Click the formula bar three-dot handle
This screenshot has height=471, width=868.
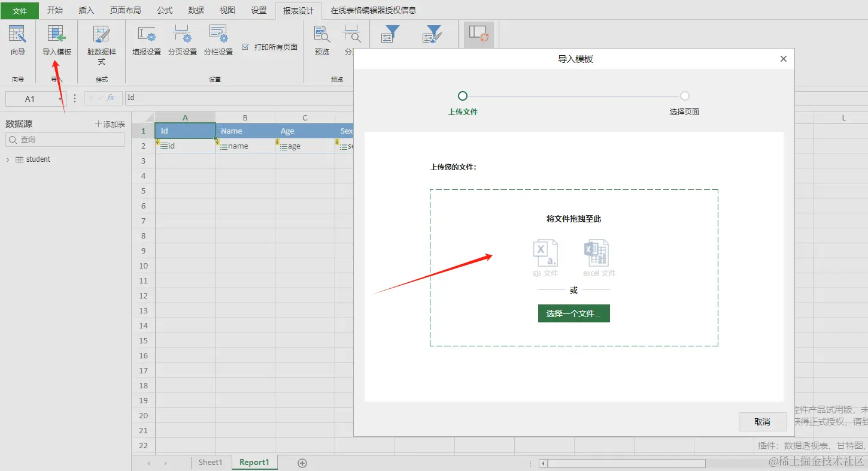(75, 98)
